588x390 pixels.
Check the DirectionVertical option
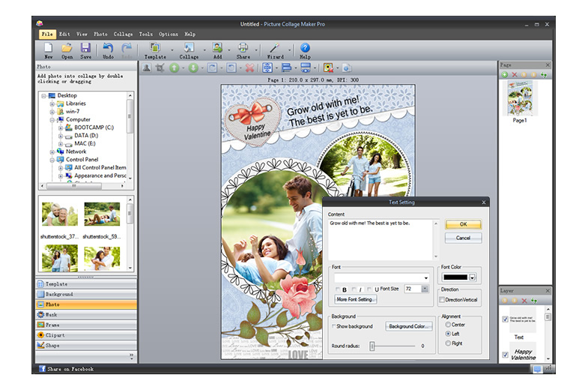(x=442, y=300)
